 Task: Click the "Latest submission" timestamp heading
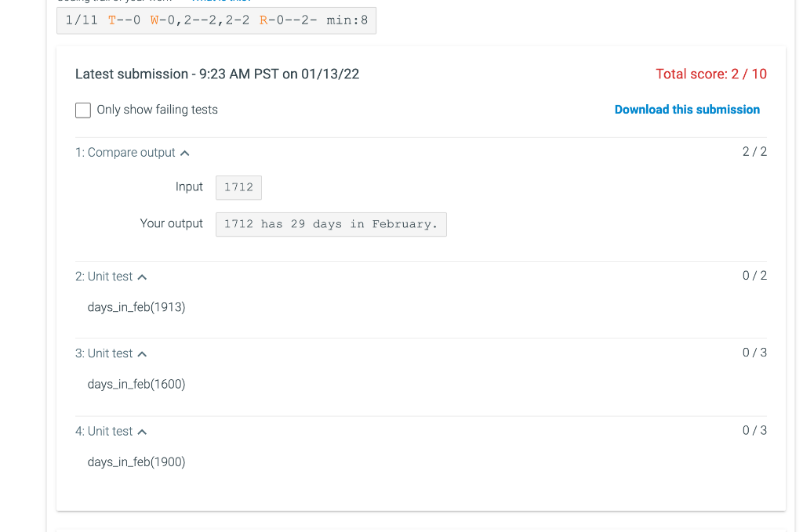tap(216, 74)
